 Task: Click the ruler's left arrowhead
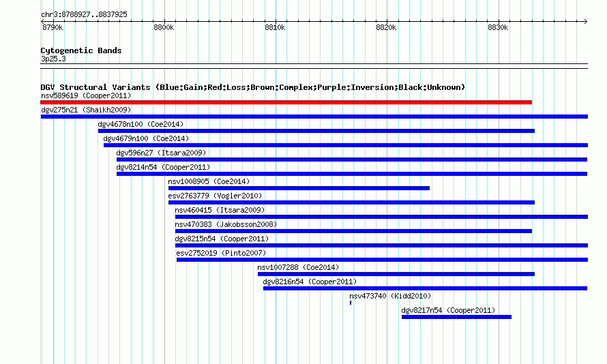click(x=42, y=21)
